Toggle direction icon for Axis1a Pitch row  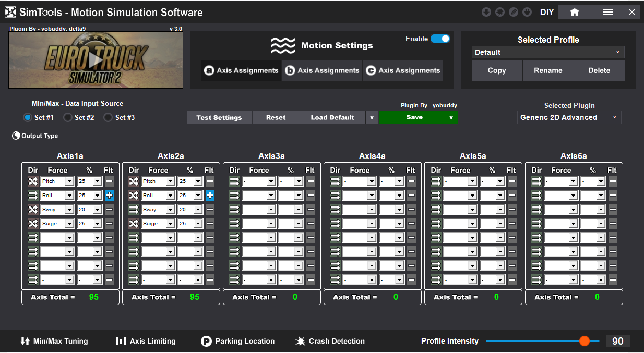[x=33, y=181]
